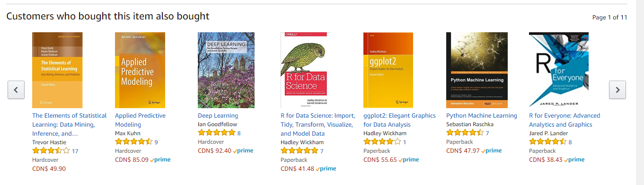Open the Applied Predictive Modeling title link
Image resolution: width=644 pixels, height=185 pixels.
tap(141, 120)
